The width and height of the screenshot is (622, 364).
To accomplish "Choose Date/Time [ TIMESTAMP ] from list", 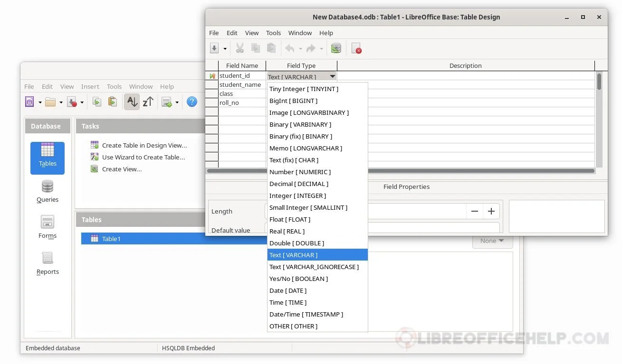I will click(x=317, y=314).
